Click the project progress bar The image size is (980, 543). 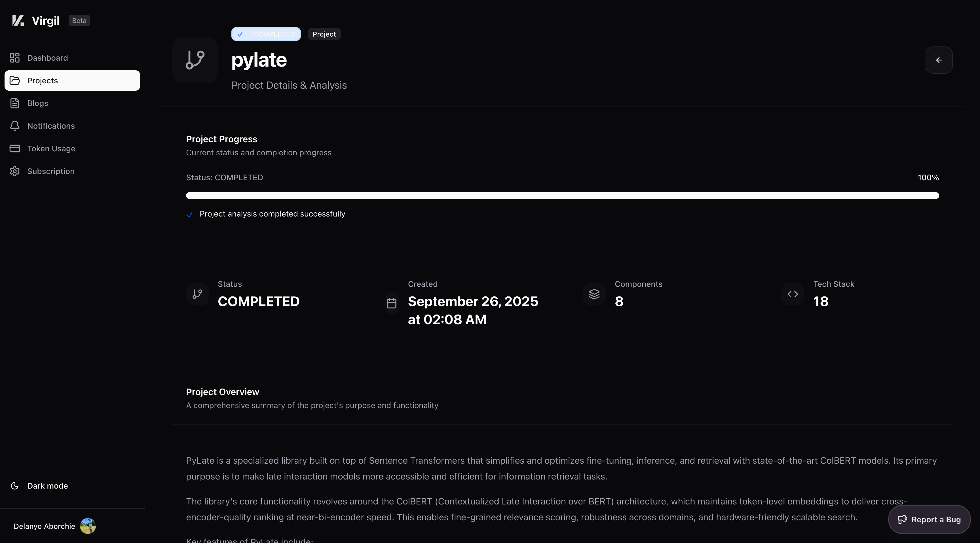562,196
